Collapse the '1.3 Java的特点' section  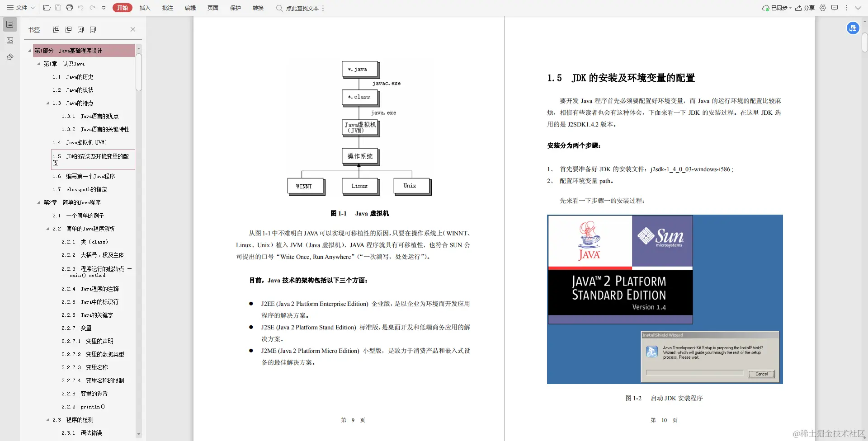[x=47, y=103]
